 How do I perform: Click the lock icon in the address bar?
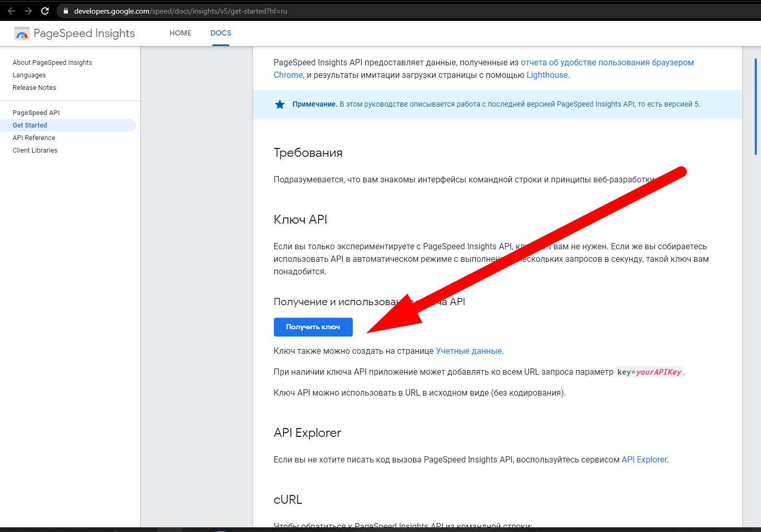click(65, 11)
